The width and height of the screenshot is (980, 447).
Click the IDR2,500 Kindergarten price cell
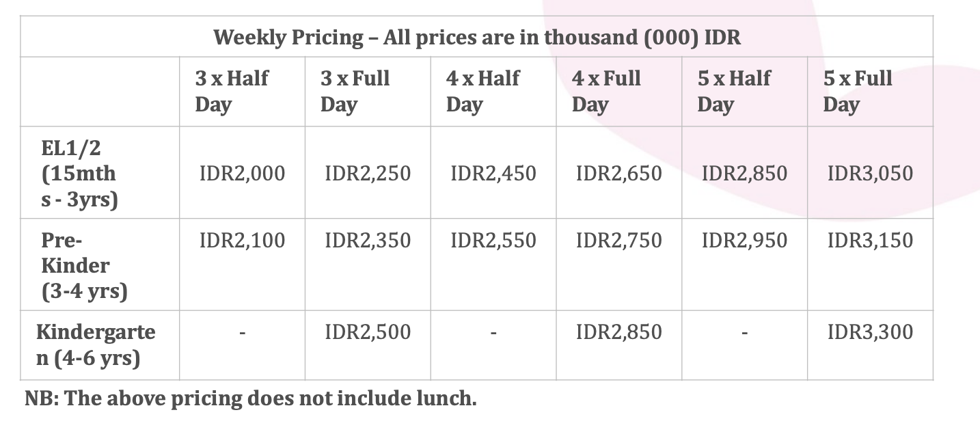[368, 331]
